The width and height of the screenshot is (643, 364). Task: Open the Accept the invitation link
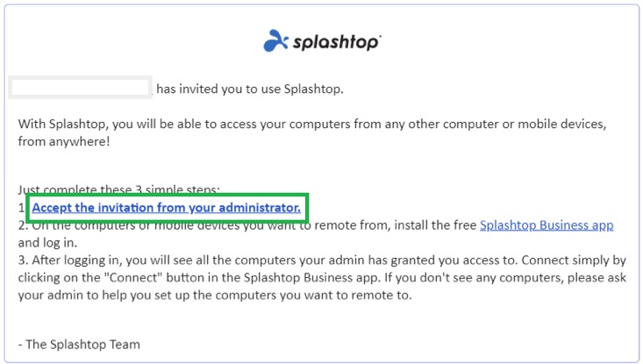click(166, 207)
